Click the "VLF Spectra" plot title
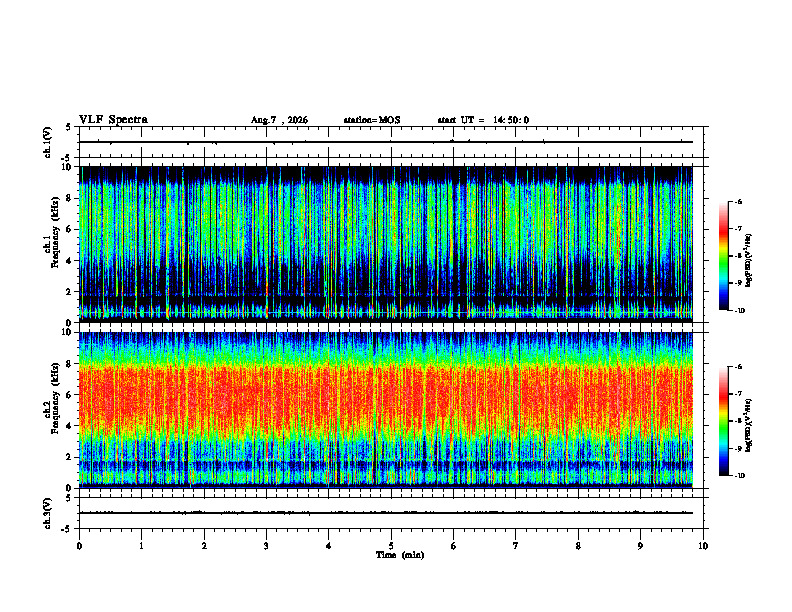 [113, 120]
